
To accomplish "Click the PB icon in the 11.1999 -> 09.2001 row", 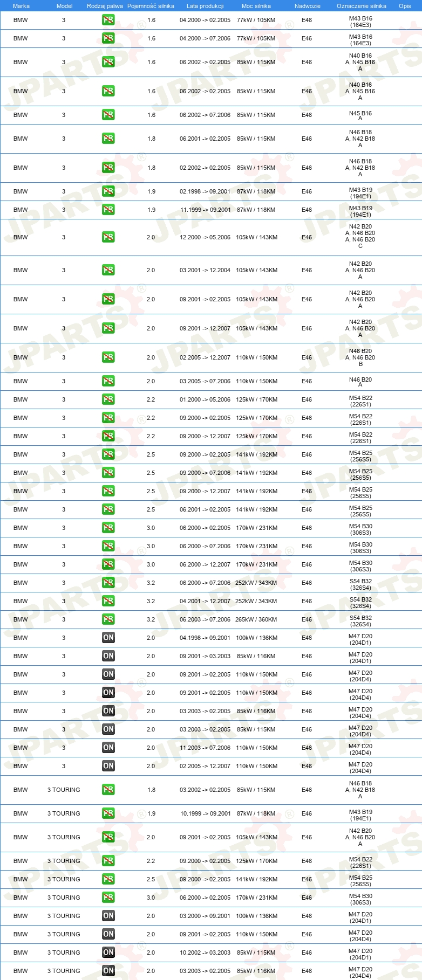I will [108, 210].
